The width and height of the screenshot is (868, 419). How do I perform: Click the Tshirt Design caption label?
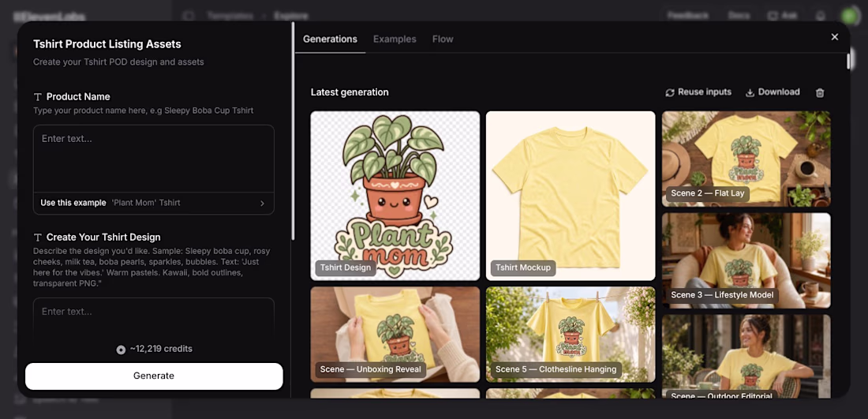point(345,268)
